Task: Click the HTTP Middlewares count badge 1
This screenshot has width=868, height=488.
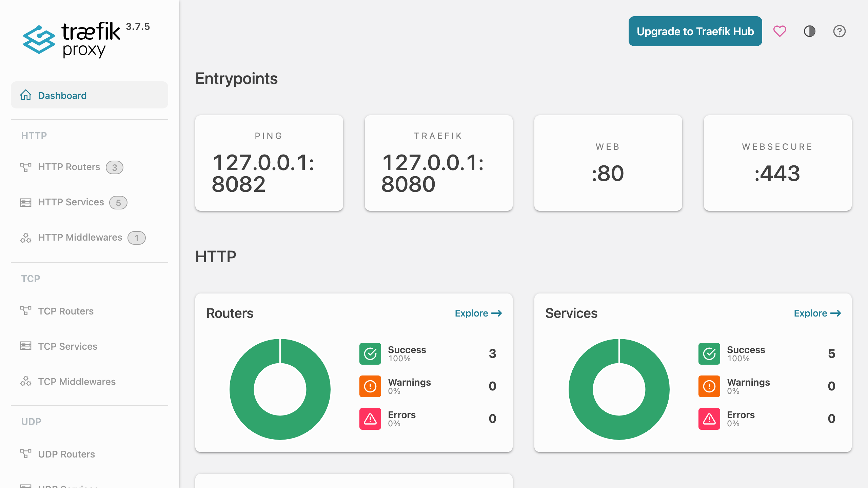Action: (137, 238)
